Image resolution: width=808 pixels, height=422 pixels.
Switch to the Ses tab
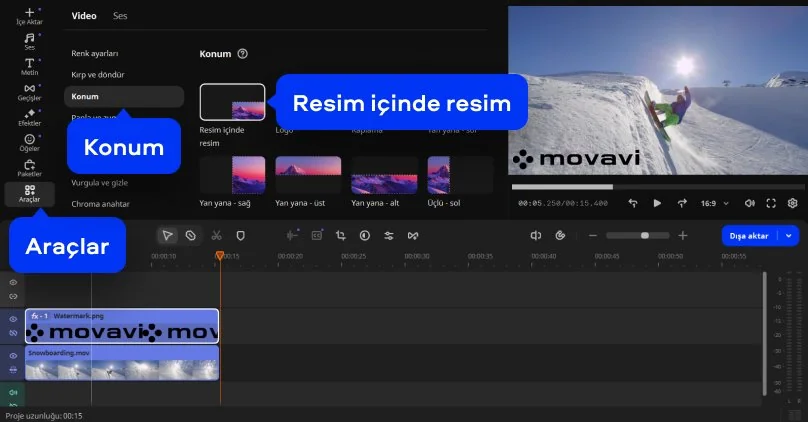[x=120, y=16]
